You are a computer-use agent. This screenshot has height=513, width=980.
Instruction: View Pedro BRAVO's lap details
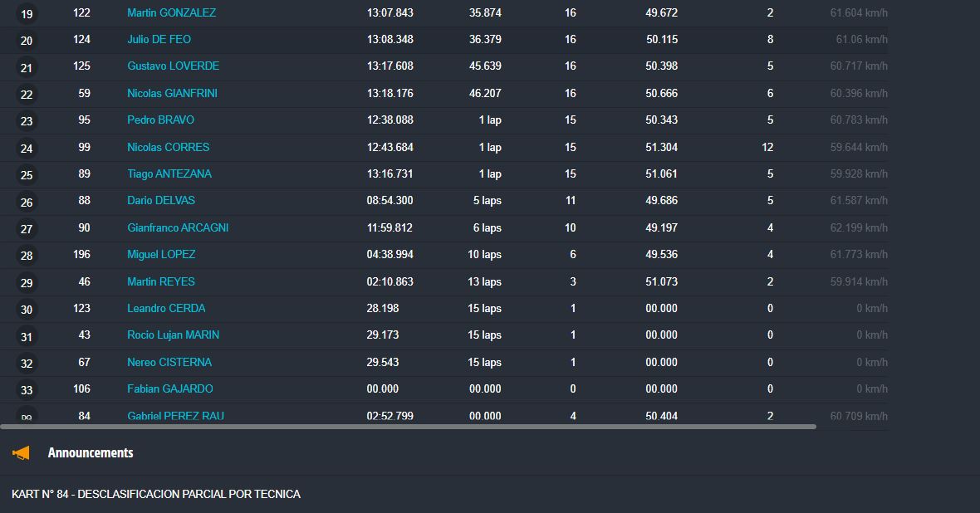coord(160,120)
